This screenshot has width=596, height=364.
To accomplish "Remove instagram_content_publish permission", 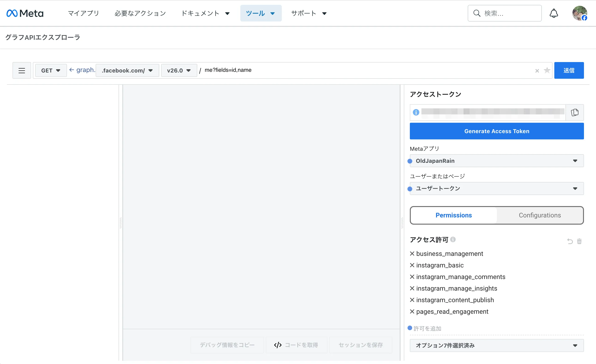I will pos(412,300).
